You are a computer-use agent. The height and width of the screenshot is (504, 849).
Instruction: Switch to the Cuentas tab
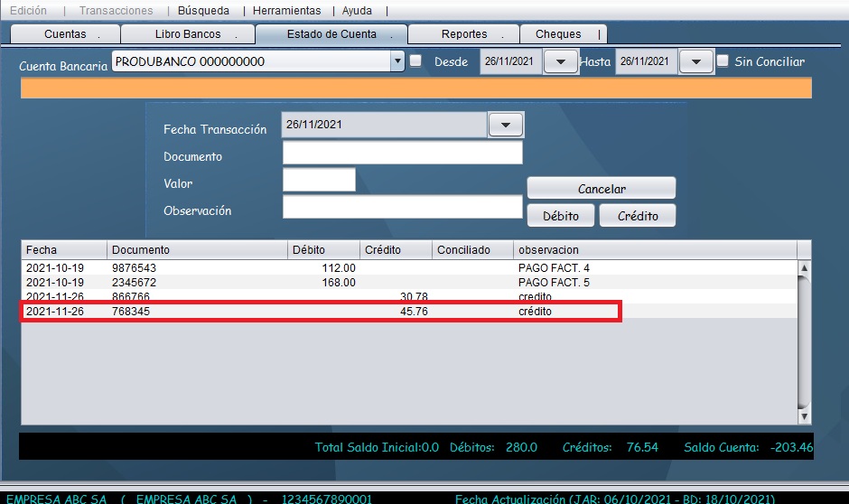[x=66, y=34]
